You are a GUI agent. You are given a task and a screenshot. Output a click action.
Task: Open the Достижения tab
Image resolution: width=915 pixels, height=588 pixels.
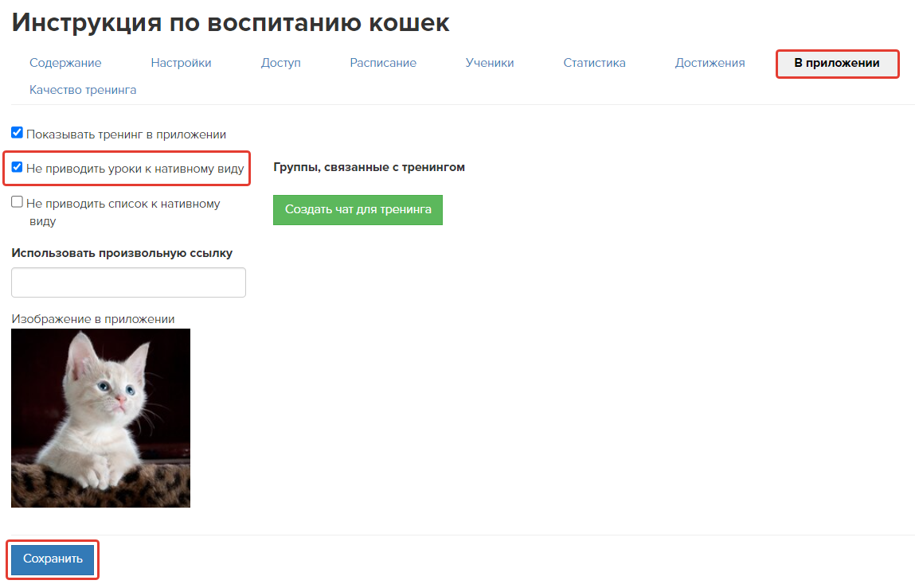[x=710, y=63]
